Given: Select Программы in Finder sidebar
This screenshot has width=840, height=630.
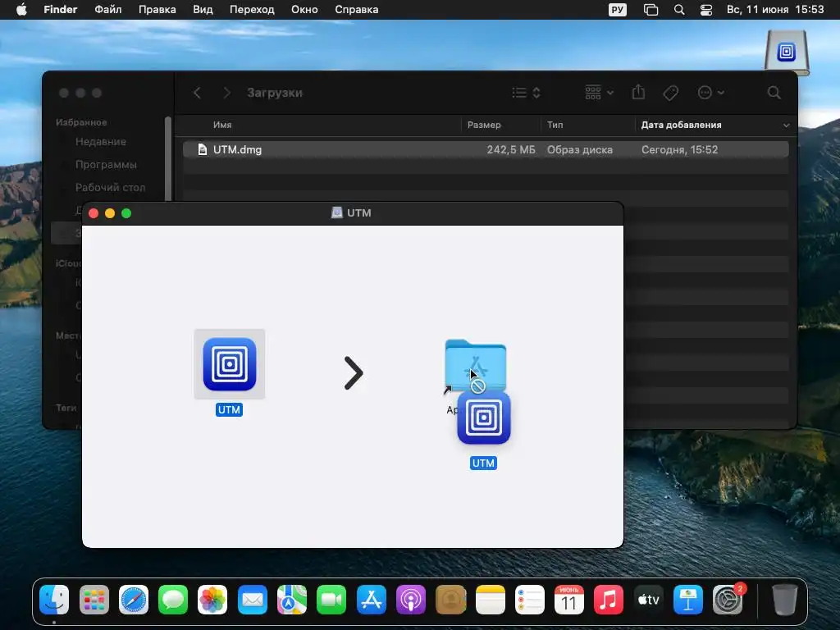Looking at the screenshot, I should point(106,164).
